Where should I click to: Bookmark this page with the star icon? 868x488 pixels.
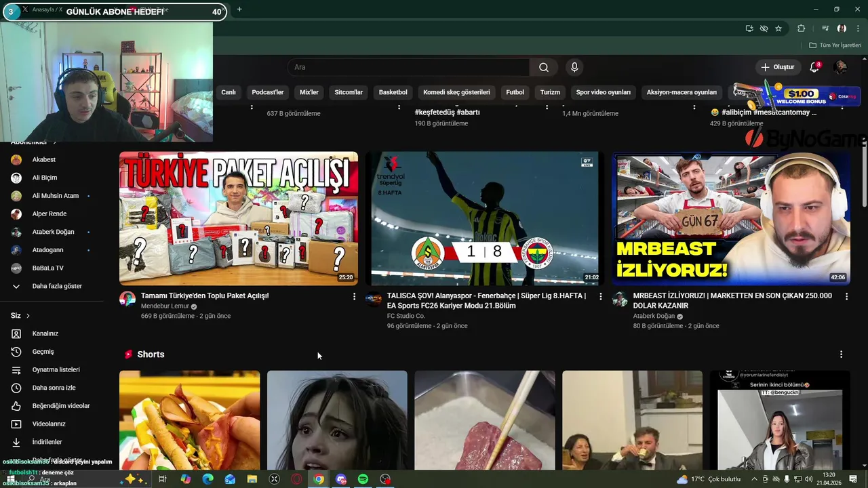(x=778, y=28)
